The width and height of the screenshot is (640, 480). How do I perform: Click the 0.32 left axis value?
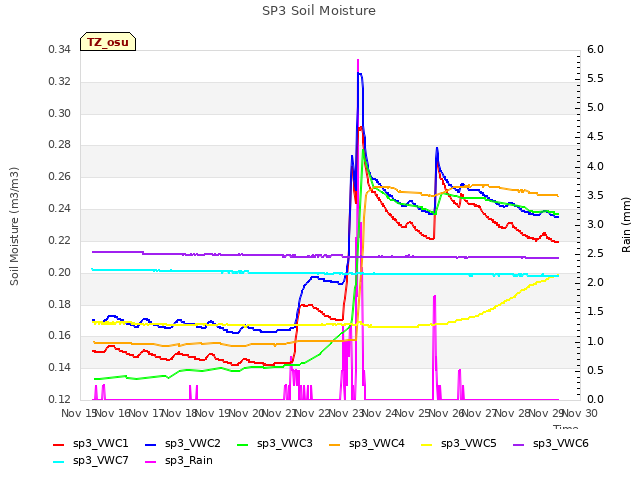tap(60, 82)
